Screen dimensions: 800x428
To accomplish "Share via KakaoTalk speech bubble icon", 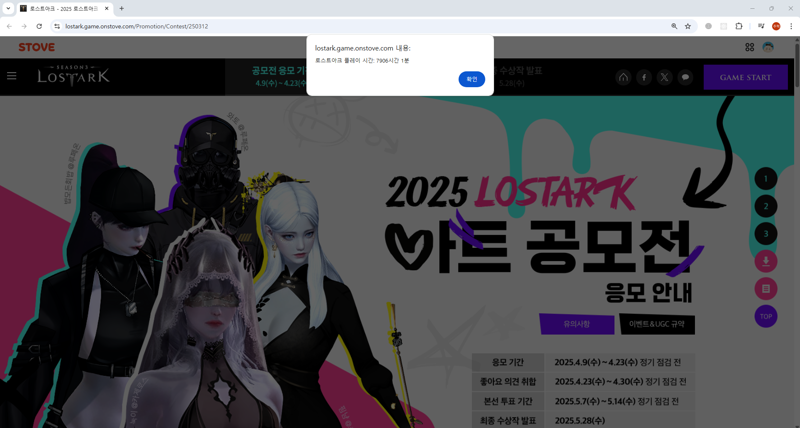I will pyautogui.click(x=685, y=78).
